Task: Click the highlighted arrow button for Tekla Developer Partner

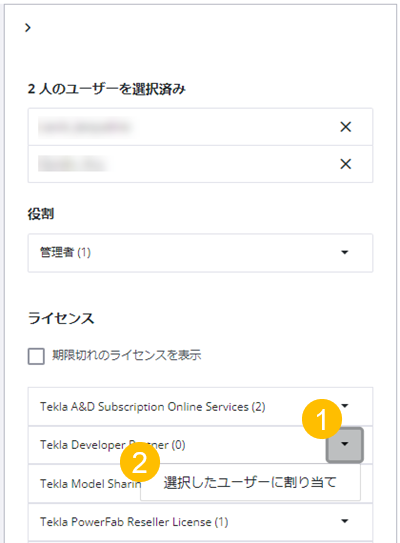Action: pyautogui.click(x=345, y=445)
